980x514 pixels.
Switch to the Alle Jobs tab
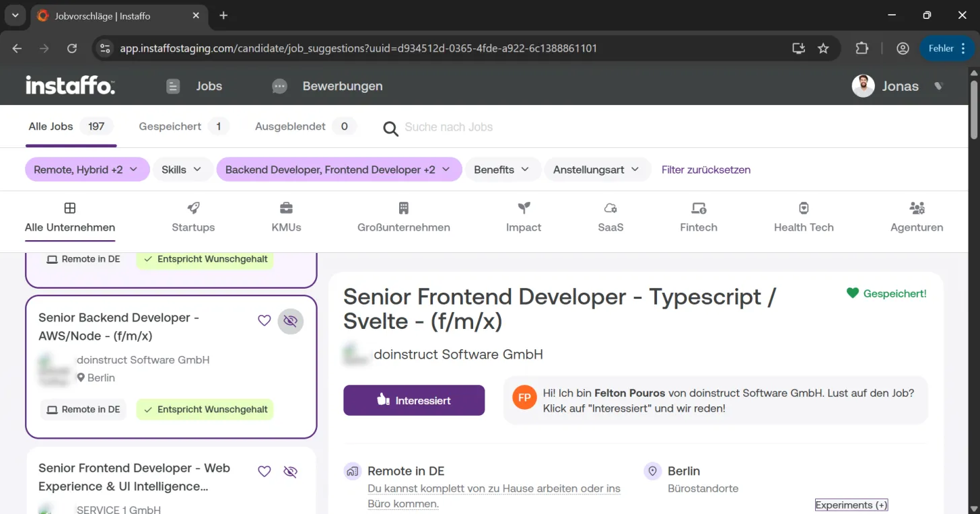pyautogui.click(x=71, y=126)
